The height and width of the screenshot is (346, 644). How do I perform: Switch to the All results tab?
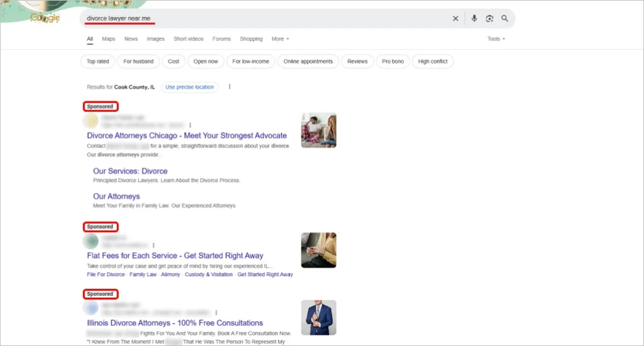point(90,39)
